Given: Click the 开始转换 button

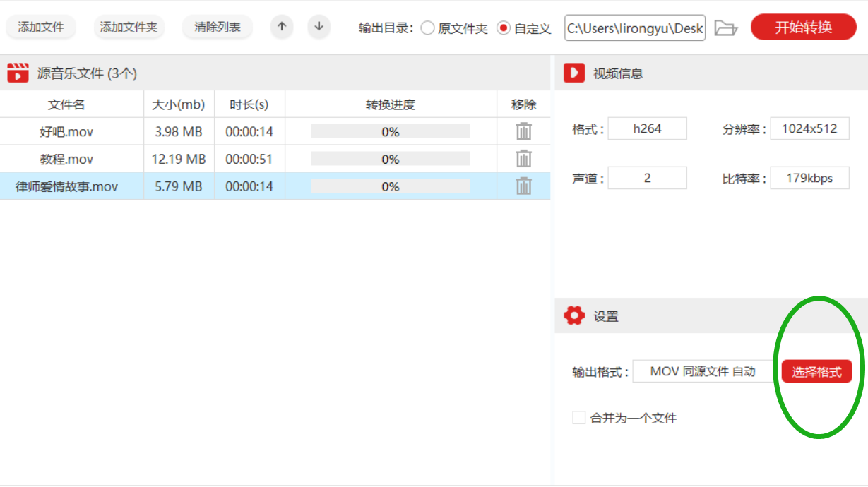Looking at the screenshot, I should 804,28.
